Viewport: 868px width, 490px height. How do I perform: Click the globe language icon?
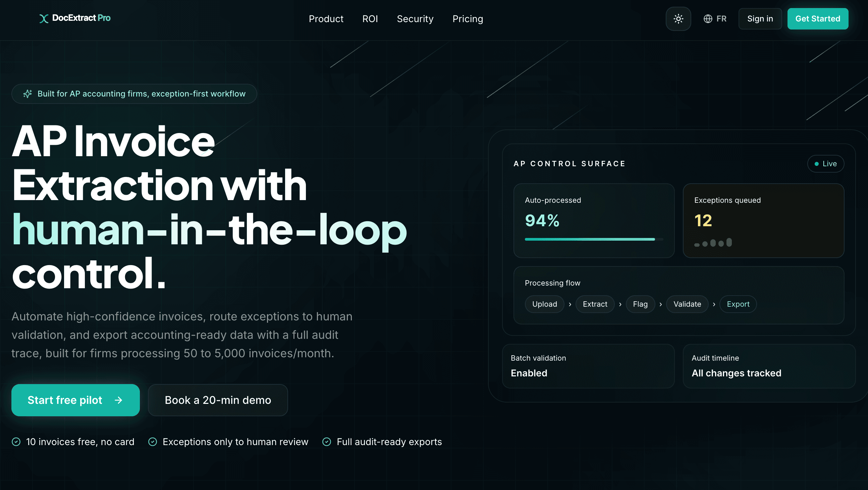pyautogui.click(x=708, y=19)
